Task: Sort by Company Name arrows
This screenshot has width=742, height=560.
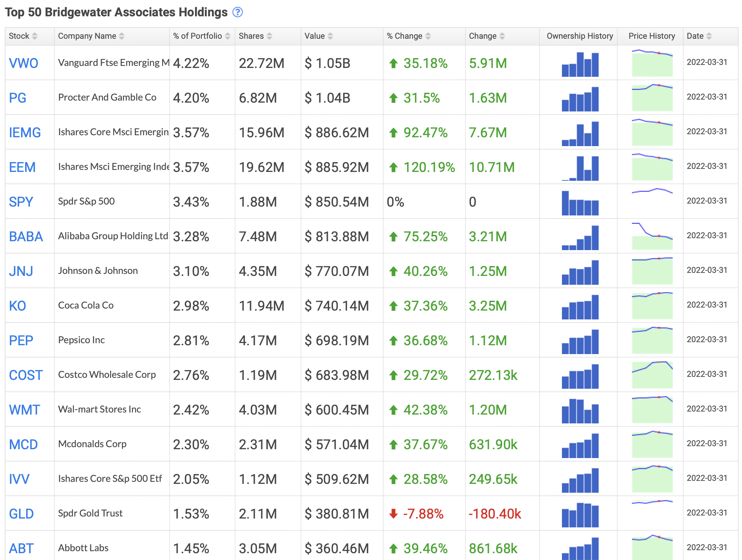Action: point(122,36)
